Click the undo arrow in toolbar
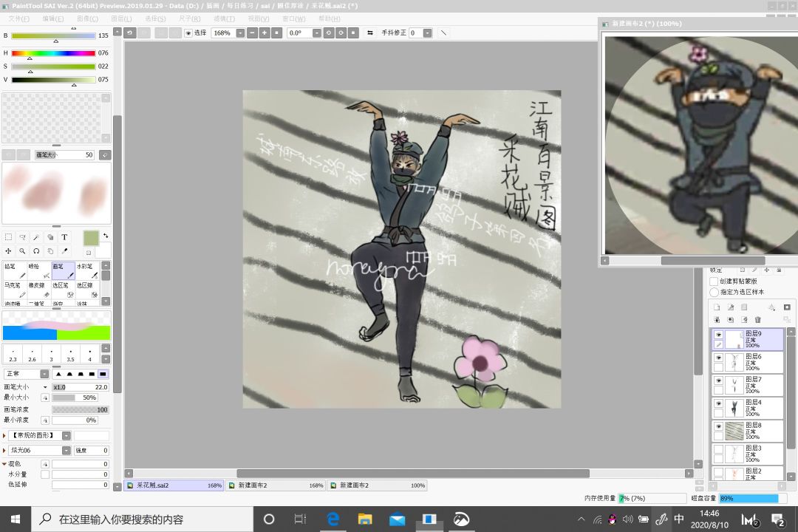This screenshot has width=798, height=532. point(130,33)
